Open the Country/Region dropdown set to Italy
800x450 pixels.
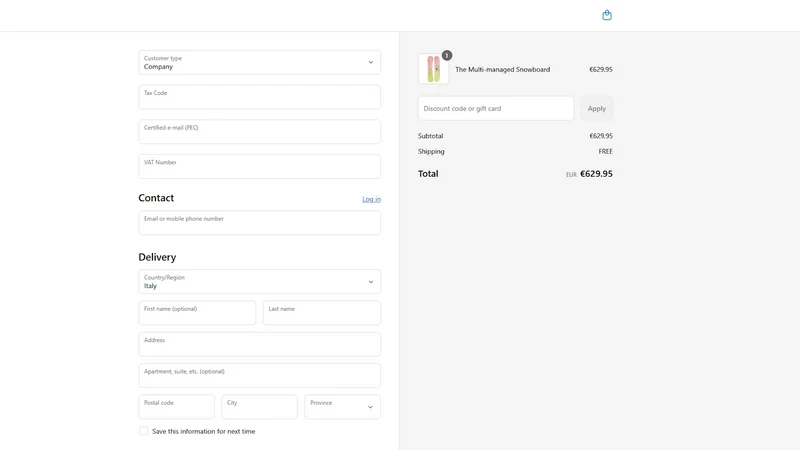(x=259, y=282)
